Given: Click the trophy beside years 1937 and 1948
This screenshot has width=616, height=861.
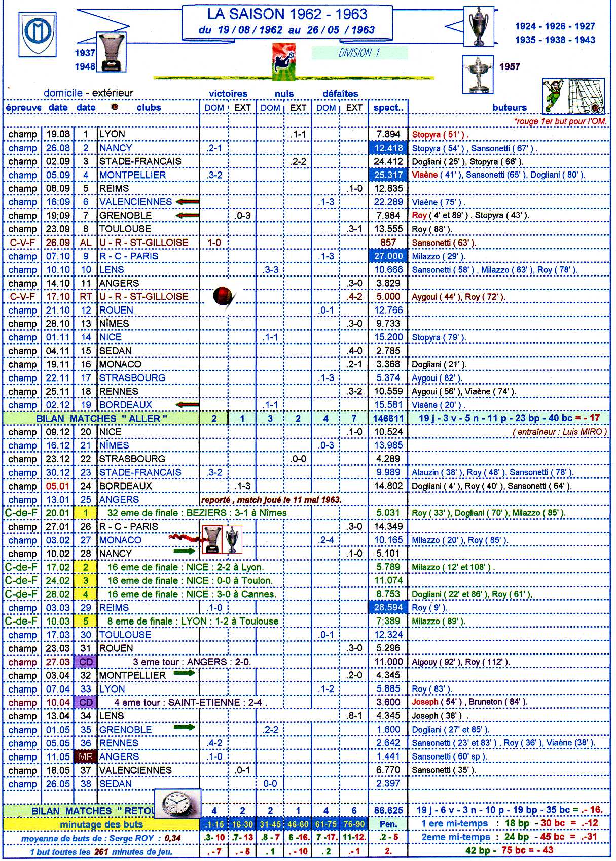Looking at the screenshot, I should point(111,53).
